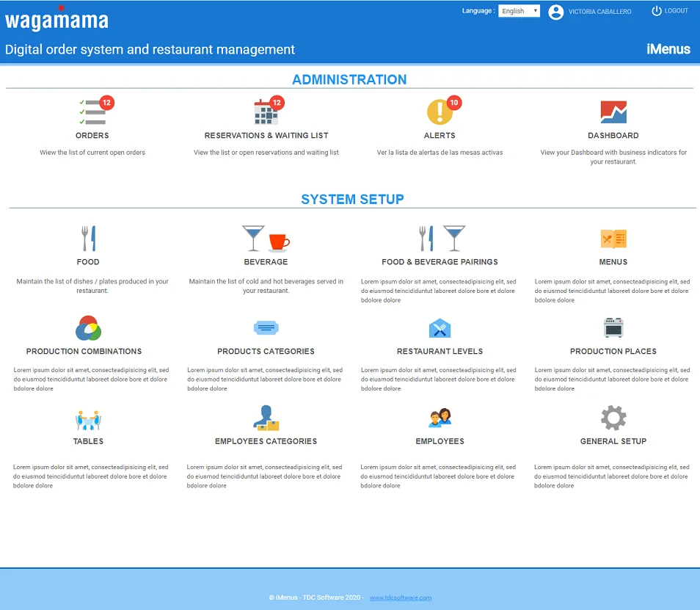Screen dimensions: 700x610
Task: Open the Alerts exclamation icon
Action: pos(440,112)
